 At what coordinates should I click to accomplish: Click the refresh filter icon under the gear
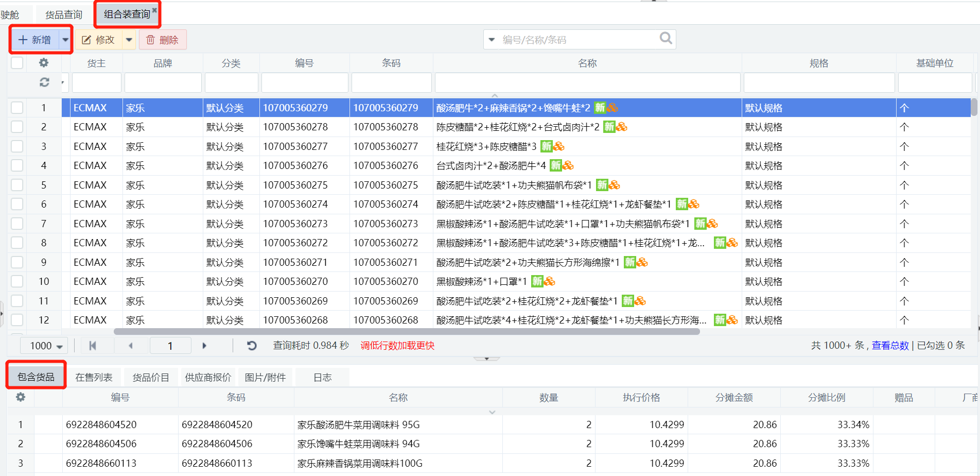[x=44, y=82]
